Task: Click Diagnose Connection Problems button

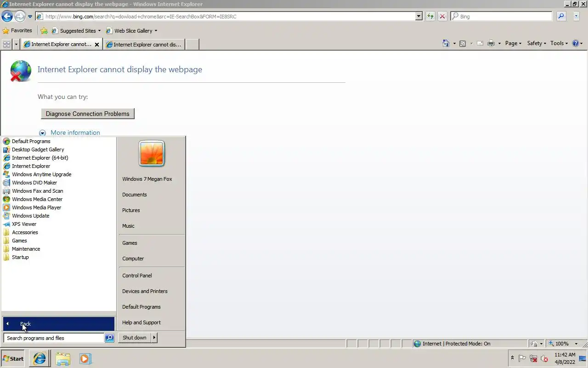Action: click(x=88, y=114)
